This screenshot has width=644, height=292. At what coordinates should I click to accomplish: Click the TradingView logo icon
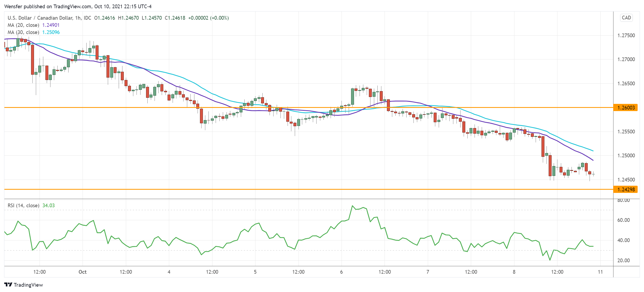coord(8,285)
